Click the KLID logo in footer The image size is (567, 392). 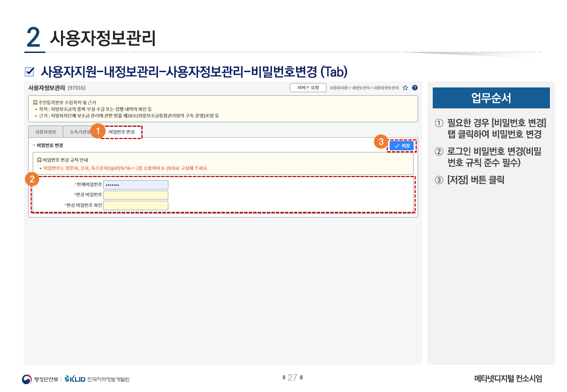[x=75, y=379]
